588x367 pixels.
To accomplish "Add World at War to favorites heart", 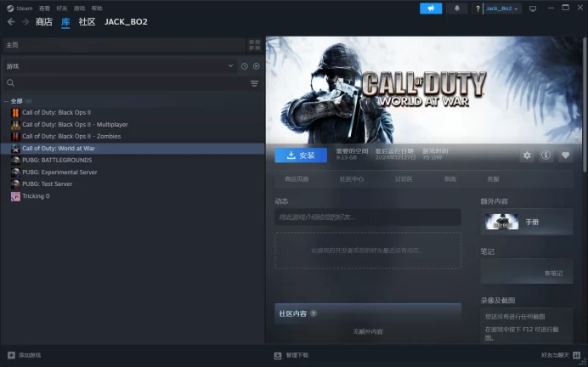I will [x=566, y=155].
